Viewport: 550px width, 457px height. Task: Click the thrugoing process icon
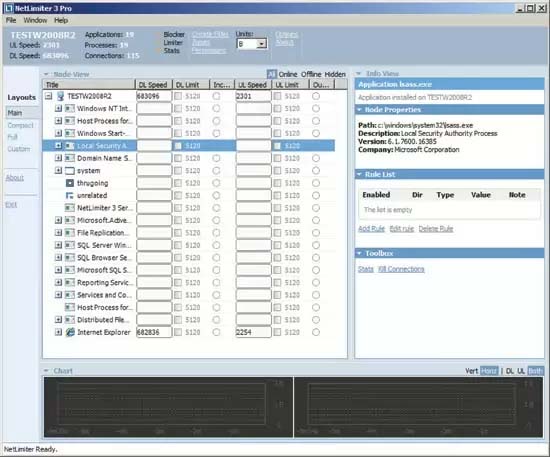click(70, 183)
